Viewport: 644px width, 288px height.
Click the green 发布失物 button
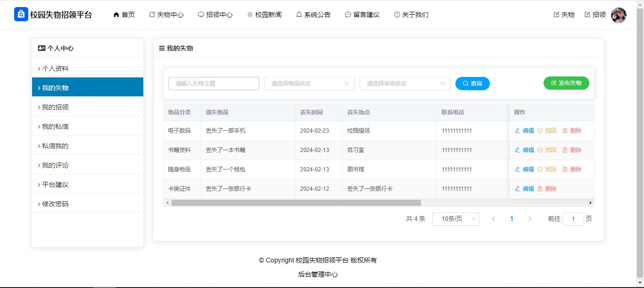[x=566, y=83]
